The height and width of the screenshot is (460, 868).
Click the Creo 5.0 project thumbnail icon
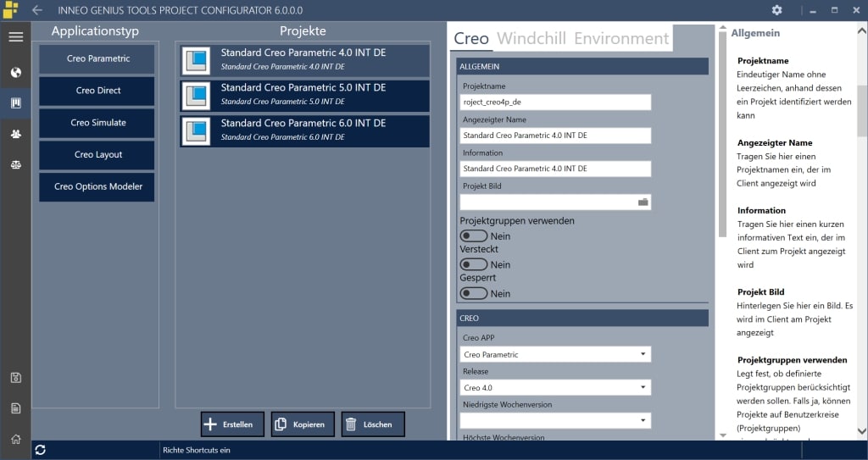196,96
